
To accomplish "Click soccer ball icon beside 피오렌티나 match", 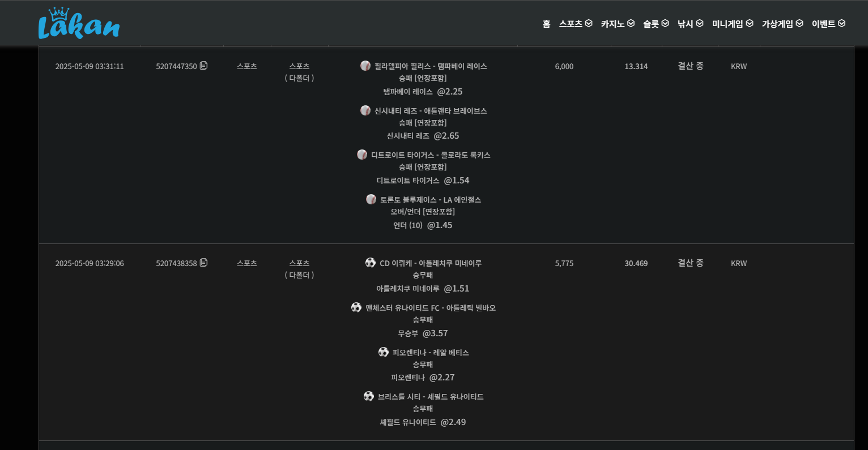I will pos(384,352).
